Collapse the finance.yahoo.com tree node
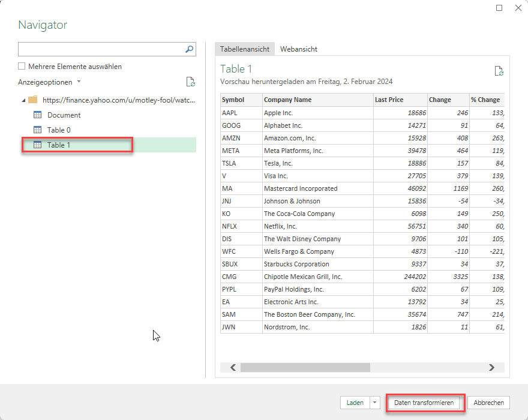 point(23,100)
